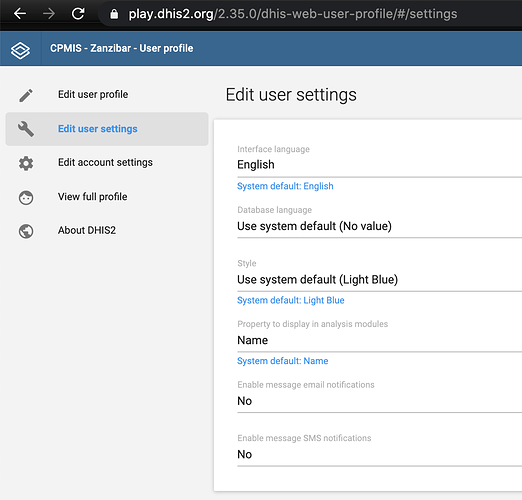
Task: Click the pencil icon for Edit user profile
Action: (x=26, y=95)
